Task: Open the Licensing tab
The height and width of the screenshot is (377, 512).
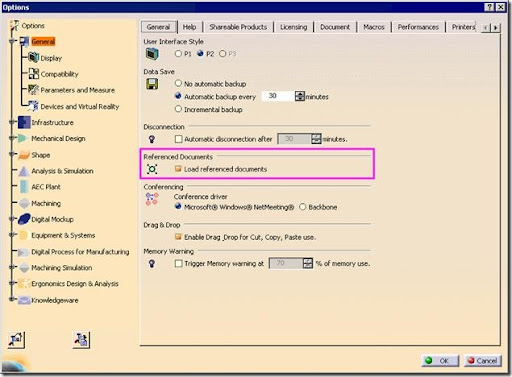Action: [293, 27]
